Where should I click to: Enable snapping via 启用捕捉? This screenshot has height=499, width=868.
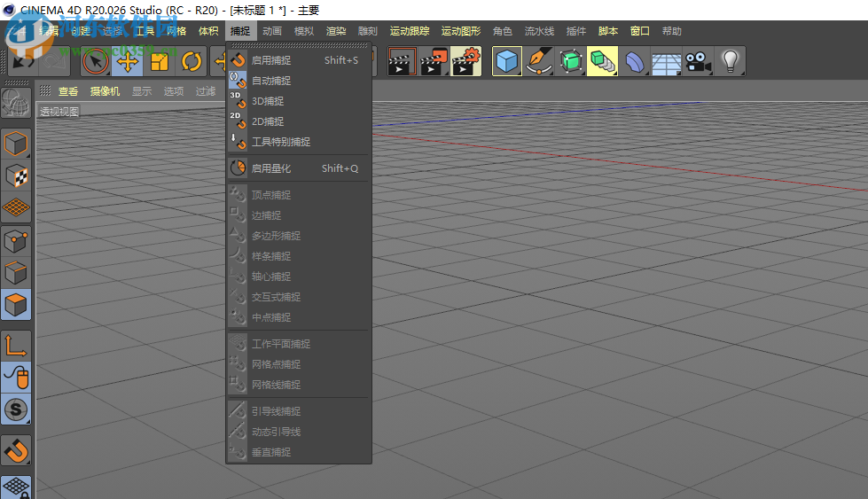[299, 60]
